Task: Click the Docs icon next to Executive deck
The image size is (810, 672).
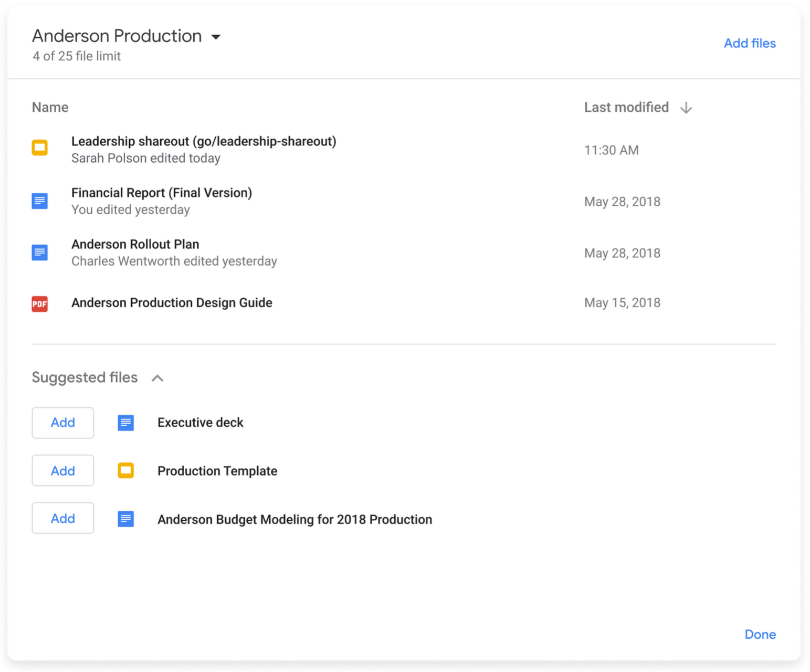Action: [x=126, y=423]
